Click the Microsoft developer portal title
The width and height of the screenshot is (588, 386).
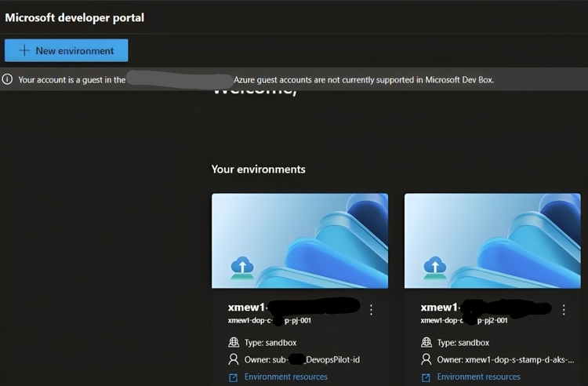pos(74,17)
